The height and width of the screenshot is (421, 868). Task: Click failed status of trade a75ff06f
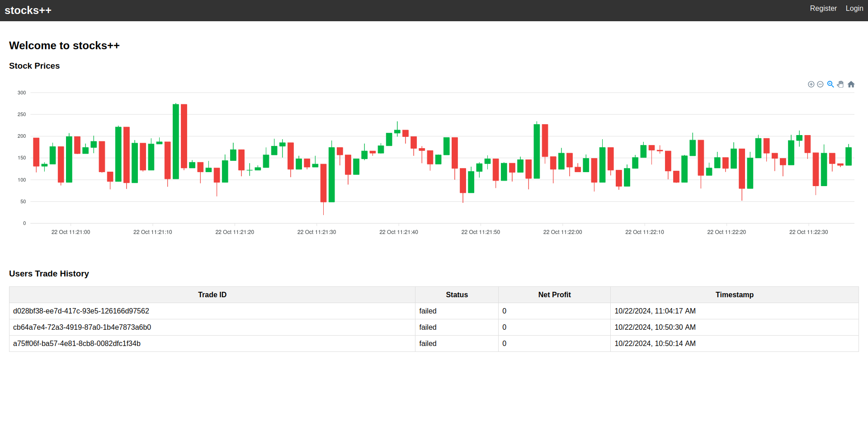click(428, 343)
